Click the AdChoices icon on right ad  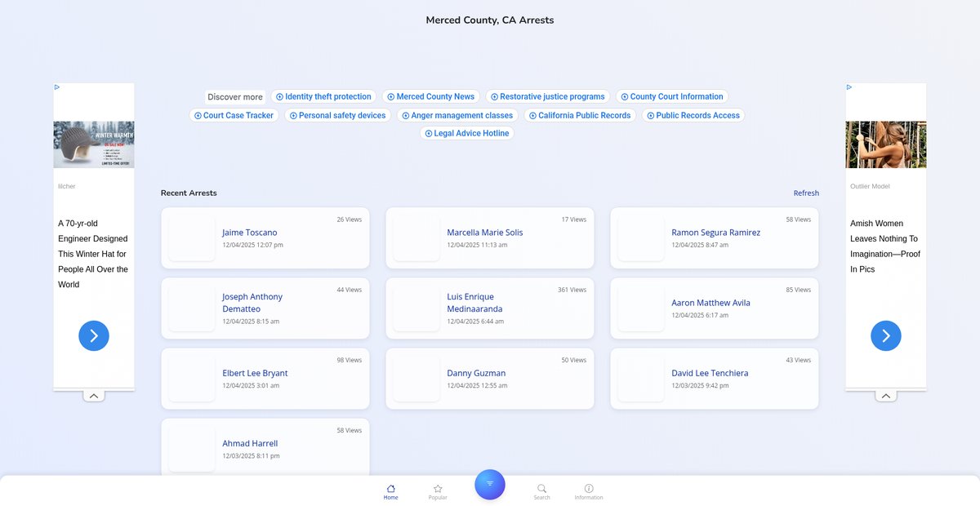tap(849, 87)
